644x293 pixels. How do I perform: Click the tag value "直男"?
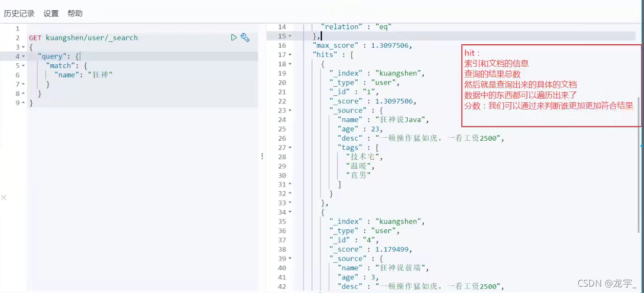(359, 175)
